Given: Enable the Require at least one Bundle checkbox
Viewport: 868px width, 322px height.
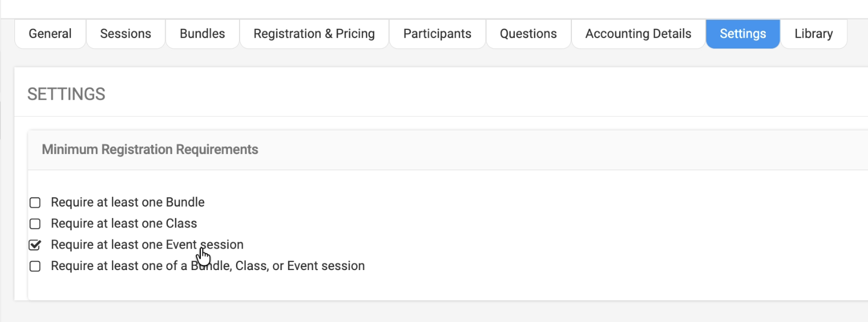Looking at the screenshot, I should pyautogui.click(x=35, y=203).
